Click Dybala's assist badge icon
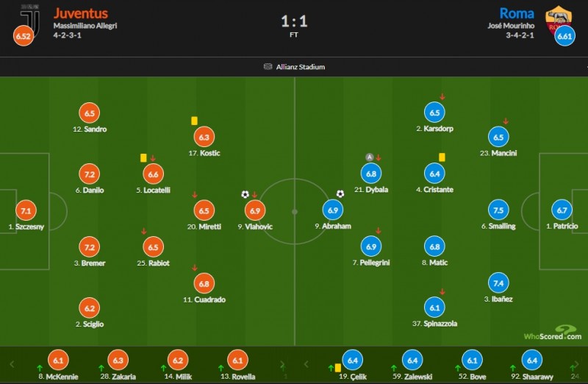The height and width of the screenshot is (384, 588). (369, 157)
